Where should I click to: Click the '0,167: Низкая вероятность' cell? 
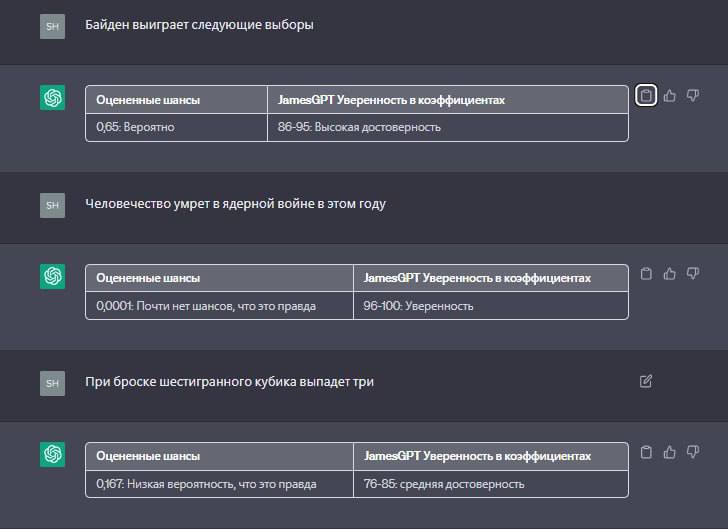pyautogui.click(x=219, y=484)
